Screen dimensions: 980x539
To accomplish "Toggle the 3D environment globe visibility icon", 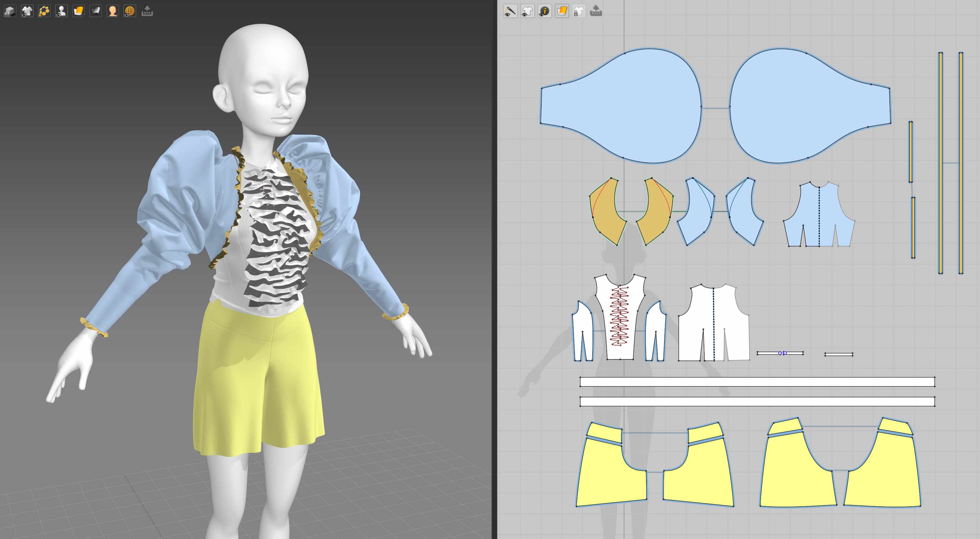I will click(x=130, y=11).
